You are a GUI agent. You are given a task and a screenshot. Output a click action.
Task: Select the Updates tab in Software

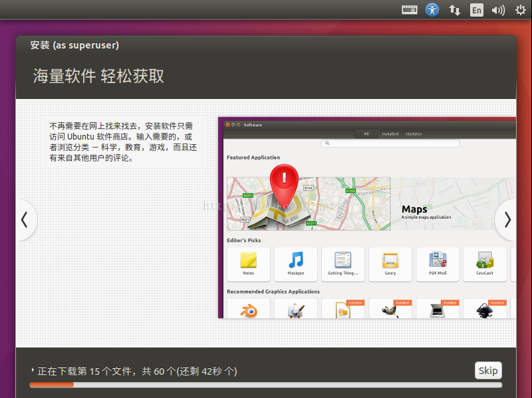[x=414, y=134]
